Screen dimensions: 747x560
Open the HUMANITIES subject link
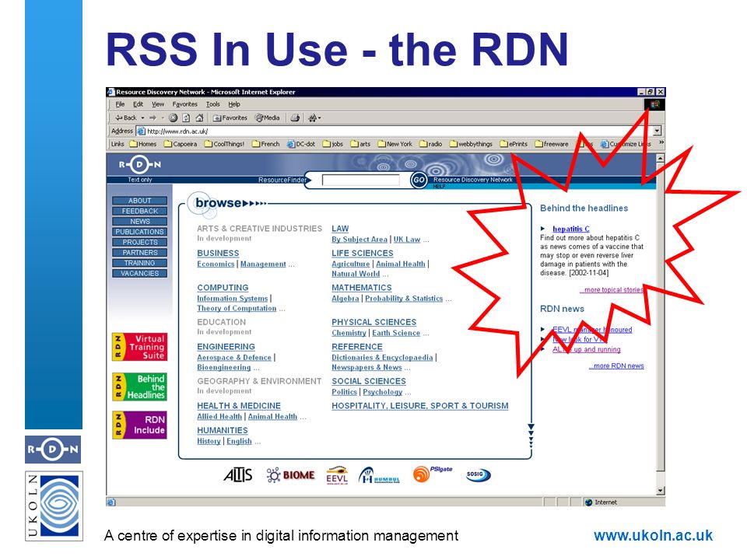223,430
